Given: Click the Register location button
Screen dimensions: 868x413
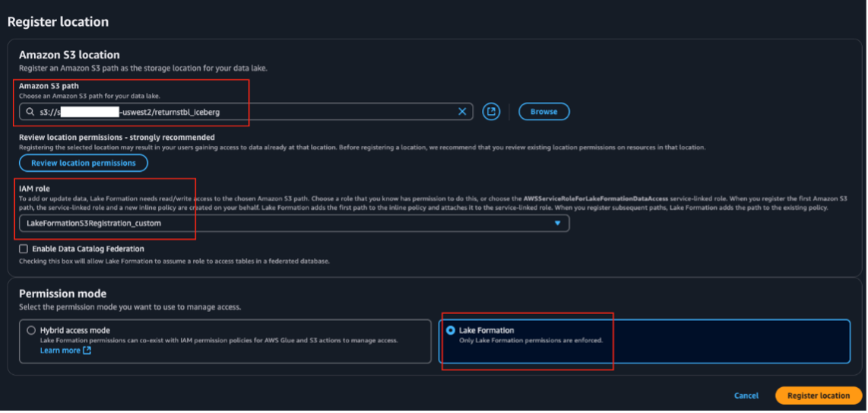Looking at the screenshot, I should 818,396.
